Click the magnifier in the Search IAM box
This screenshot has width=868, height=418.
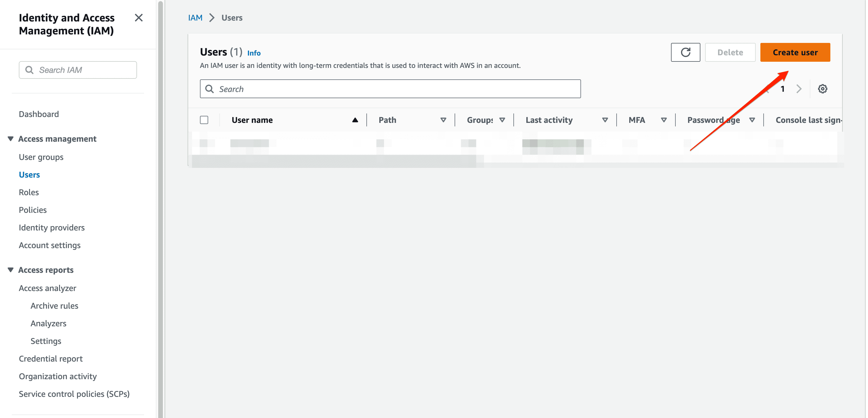click(x=29, y=70)
